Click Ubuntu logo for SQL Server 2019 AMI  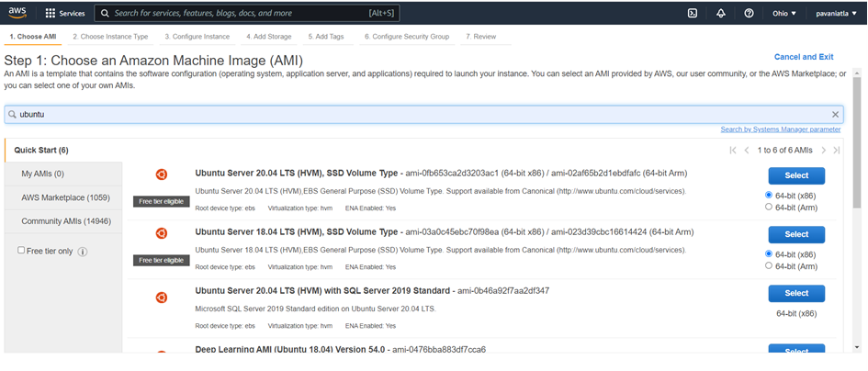[161, 298]
